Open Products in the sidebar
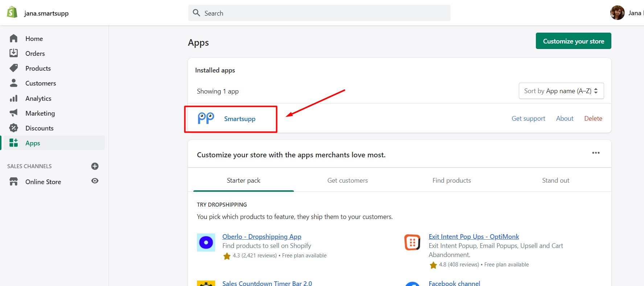The height and width of the screenshot is (286, 644). pos(38,68)
